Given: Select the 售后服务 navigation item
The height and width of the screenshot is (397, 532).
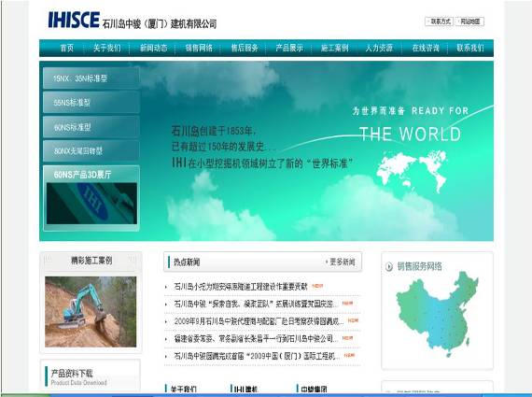Looking at the screenshot, I should (245, 48).
